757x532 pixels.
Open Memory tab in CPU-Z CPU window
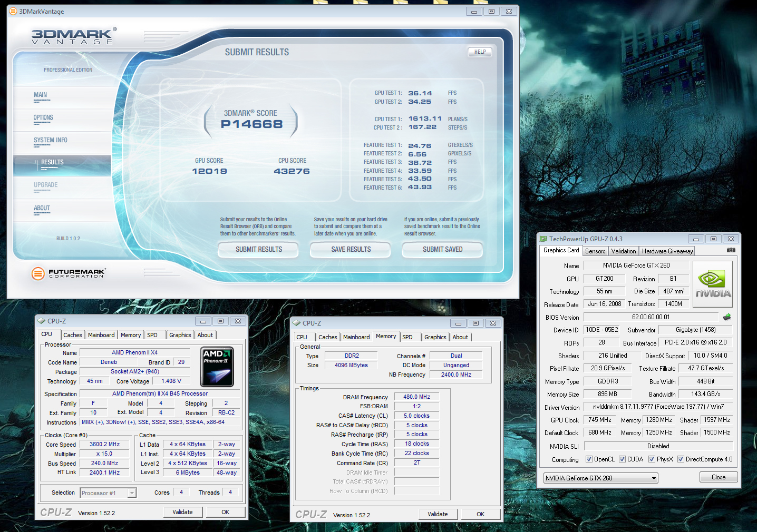[131, 335]
